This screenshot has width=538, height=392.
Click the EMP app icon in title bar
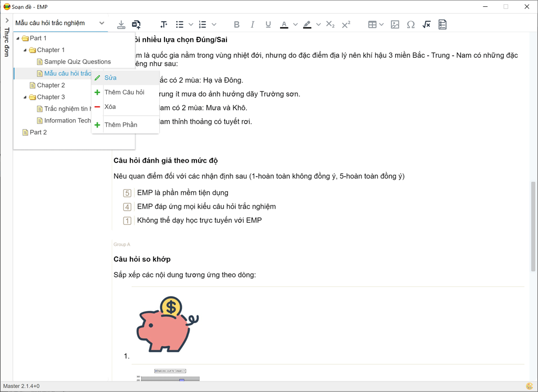point(7,6)
